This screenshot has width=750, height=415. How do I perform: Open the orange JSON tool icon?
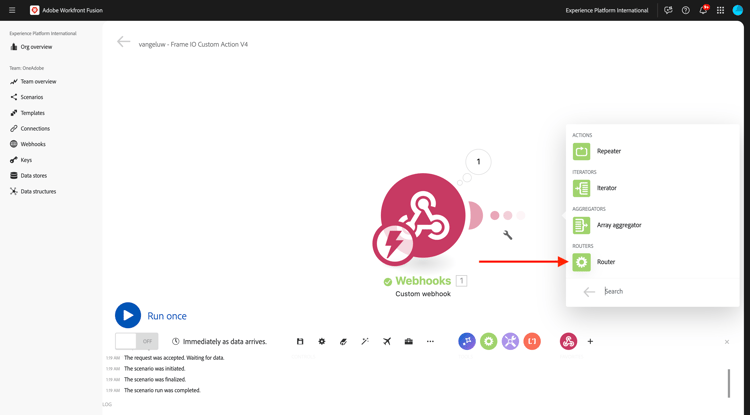click(x=532, y=341)
